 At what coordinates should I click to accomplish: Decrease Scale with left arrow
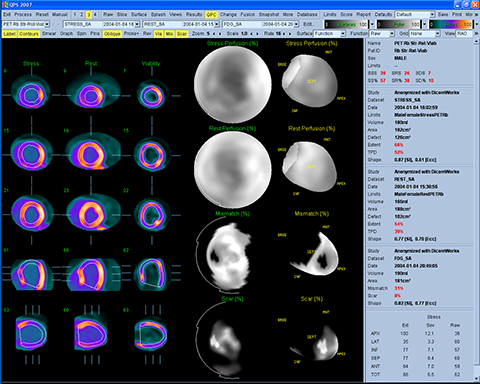(x=252, y=34)
